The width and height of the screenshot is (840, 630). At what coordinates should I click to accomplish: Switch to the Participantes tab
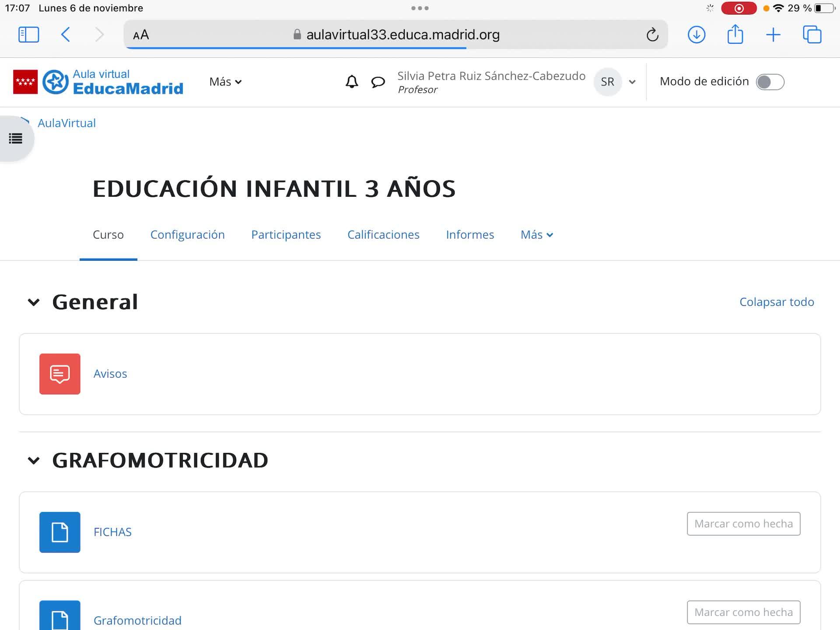pos(286,234)
